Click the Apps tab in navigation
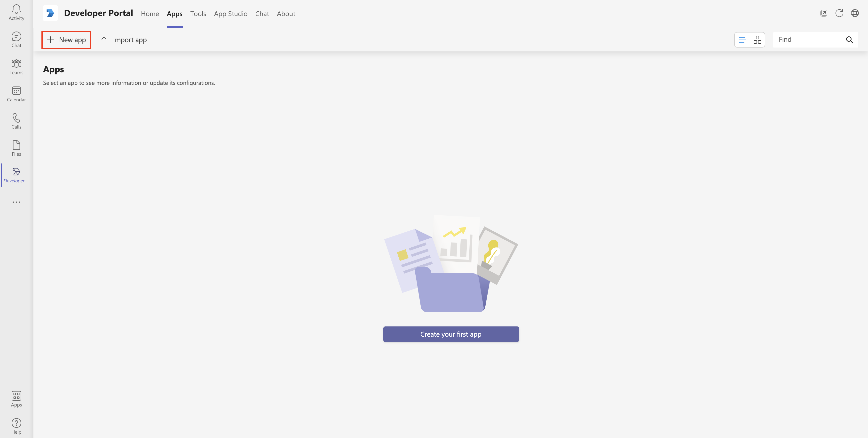868x438 pixels. tap(175, 13)
